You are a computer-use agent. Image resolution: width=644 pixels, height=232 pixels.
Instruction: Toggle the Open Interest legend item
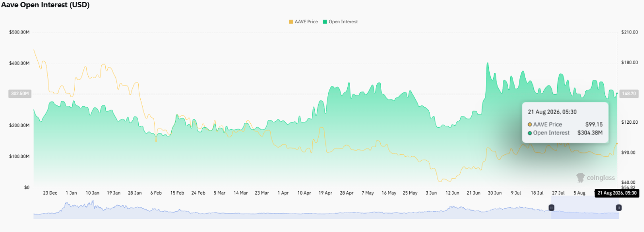click(340, 22)
